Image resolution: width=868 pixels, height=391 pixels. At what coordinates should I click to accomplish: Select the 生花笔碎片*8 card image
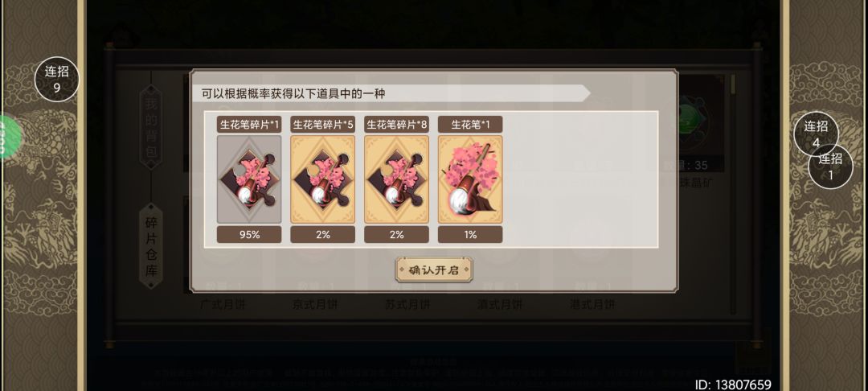click(x=396, y=179)
